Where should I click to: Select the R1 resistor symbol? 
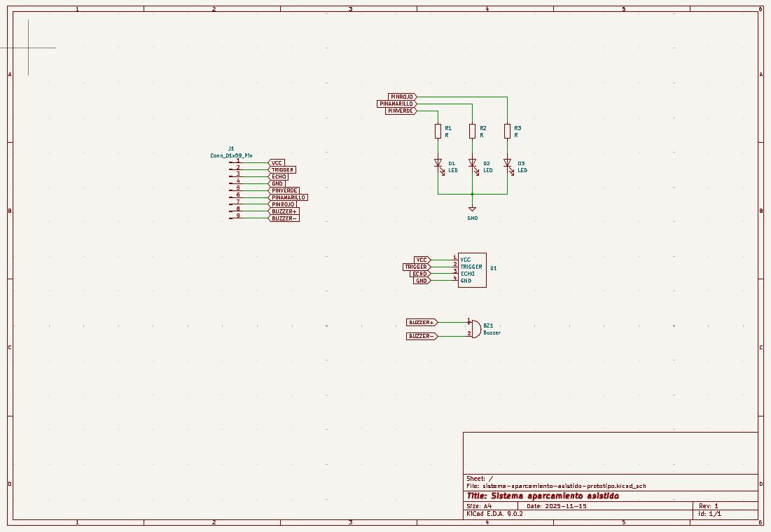point(438,131)
